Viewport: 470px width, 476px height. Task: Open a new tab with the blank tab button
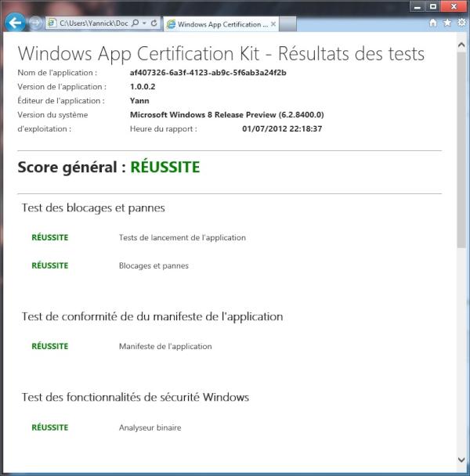coord(287,24)
